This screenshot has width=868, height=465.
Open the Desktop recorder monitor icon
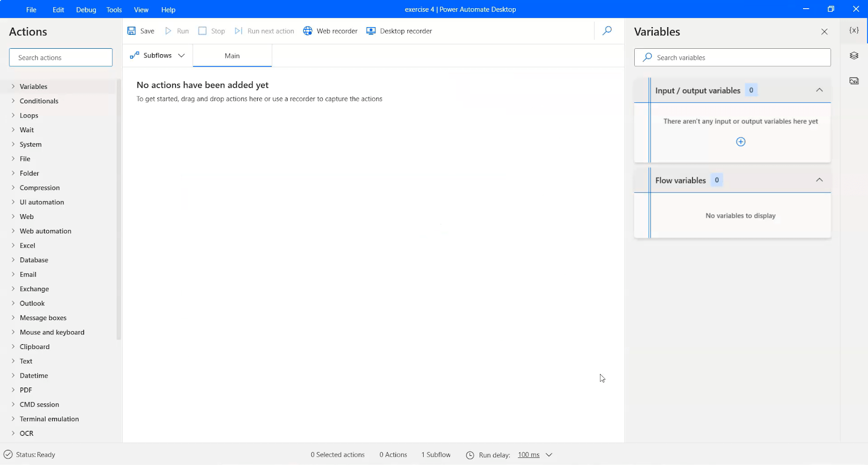(371, 31)
